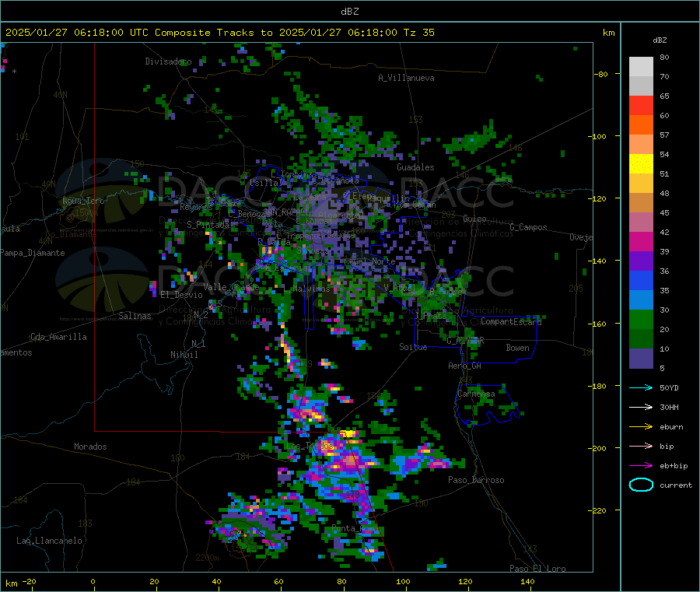Click the 'Nihuil' map label
This screenshot has height=592, width=700.
[x=184, y=355]
